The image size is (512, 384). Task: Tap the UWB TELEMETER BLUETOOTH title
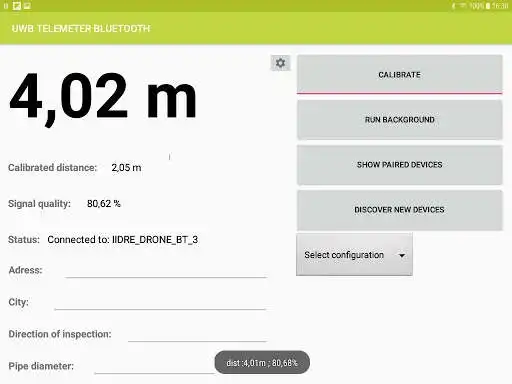coord(81,28)
